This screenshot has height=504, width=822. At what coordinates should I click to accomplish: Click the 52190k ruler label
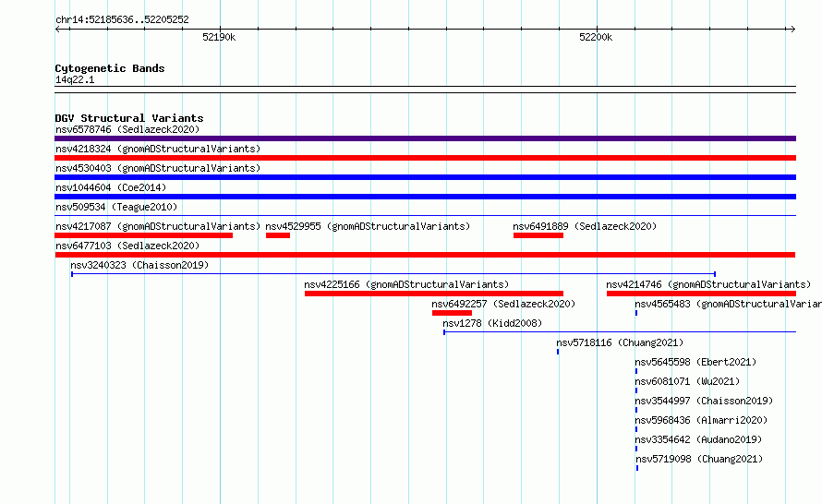[x=219, y=37]
